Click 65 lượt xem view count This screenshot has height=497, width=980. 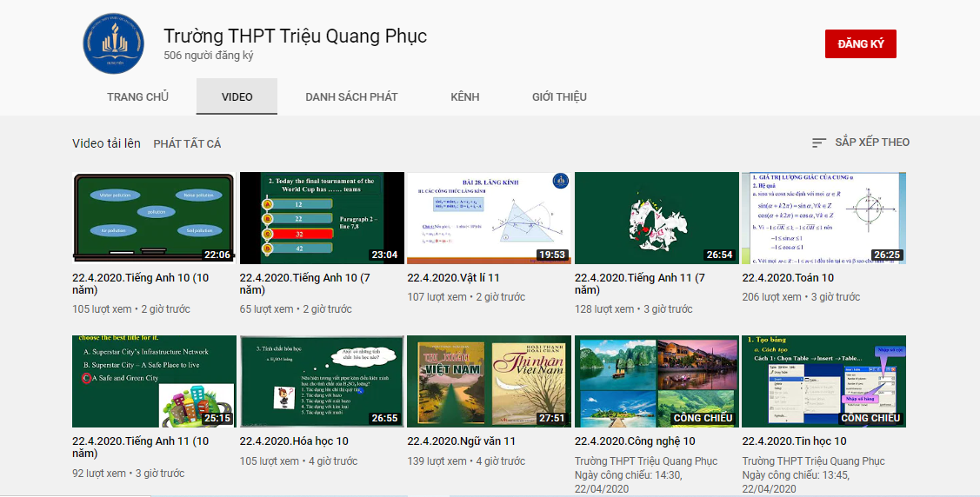click(x=267, y=309)
